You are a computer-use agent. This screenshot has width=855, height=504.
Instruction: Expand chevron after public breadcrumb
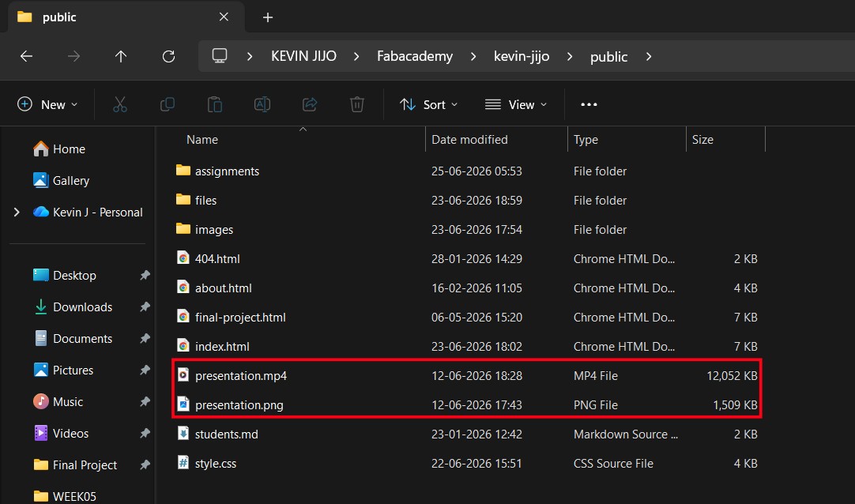click(649, 56)
